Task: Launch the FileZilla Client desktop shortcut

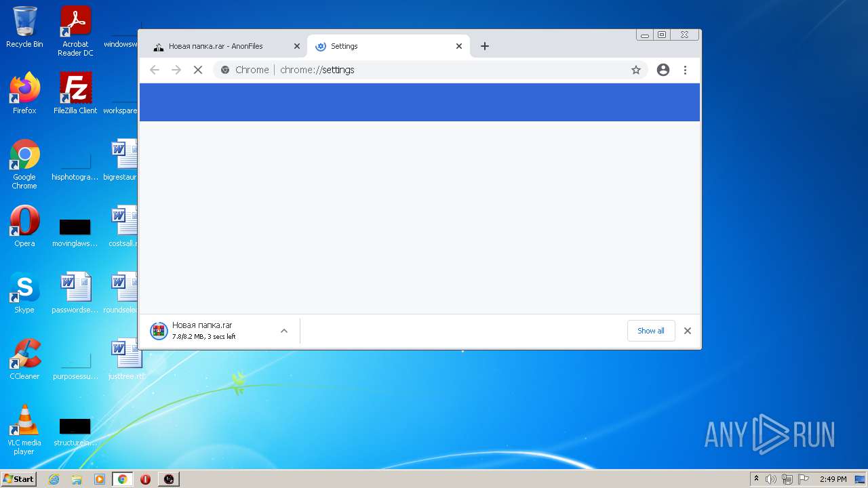Action: (x=75, y=93)
